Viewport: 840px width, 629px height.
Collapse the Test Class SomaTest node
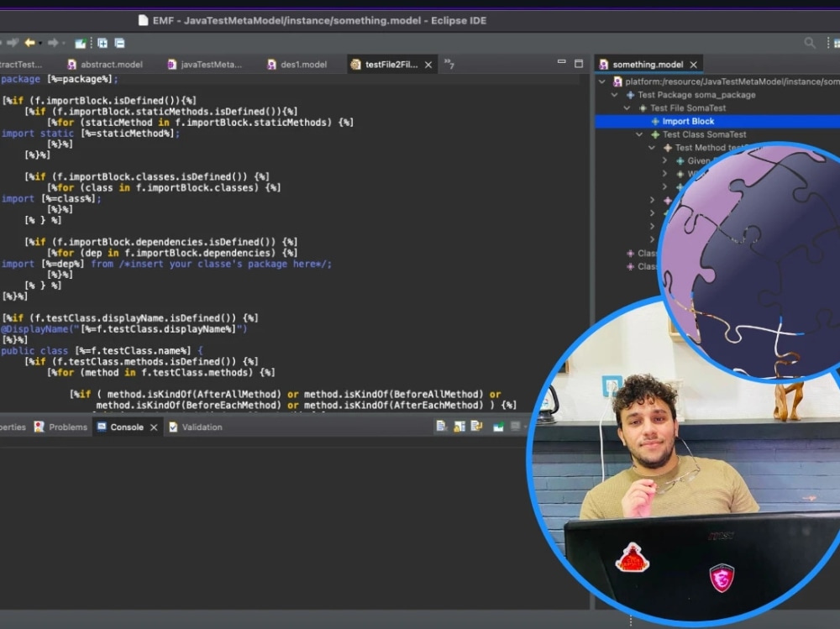(x=638, y=134)
